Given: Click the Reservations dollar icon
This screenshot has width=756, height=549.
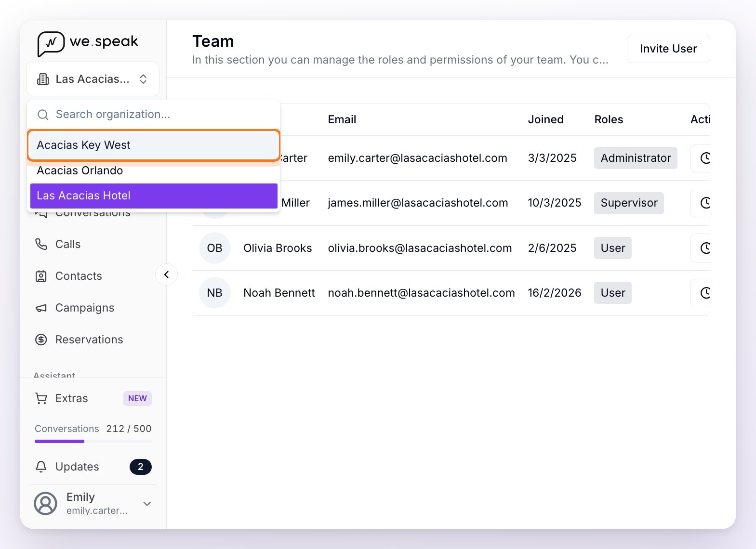Looking at the screenshot, I should click(41, 340).
